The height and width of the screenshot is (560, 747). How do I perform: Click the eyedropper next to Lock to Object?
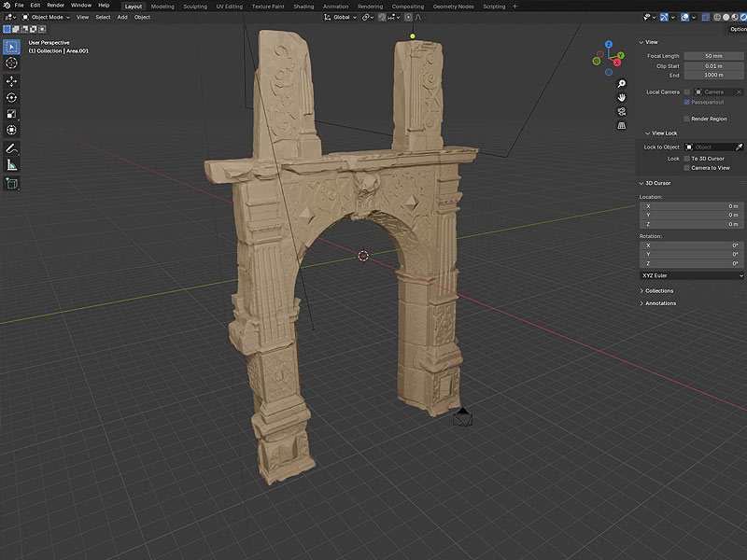click(739, 147)
